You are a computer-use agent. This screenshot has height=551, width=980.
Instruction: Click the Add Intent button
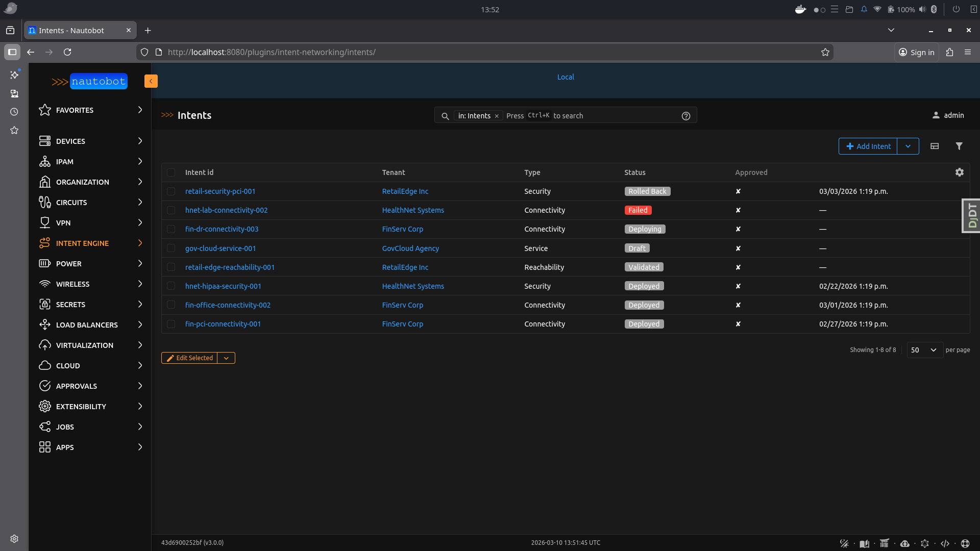pyautogui.click(x=868, y=146)
